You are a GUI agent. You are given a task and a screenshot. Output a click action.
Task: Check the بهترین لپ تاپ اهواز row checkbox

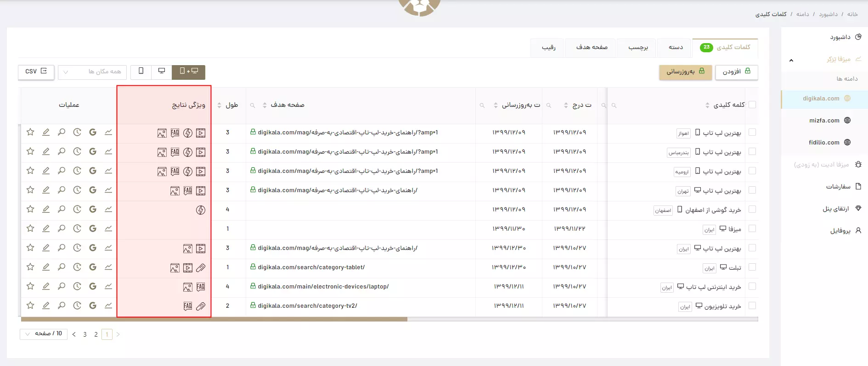click(x=752, y=132)
